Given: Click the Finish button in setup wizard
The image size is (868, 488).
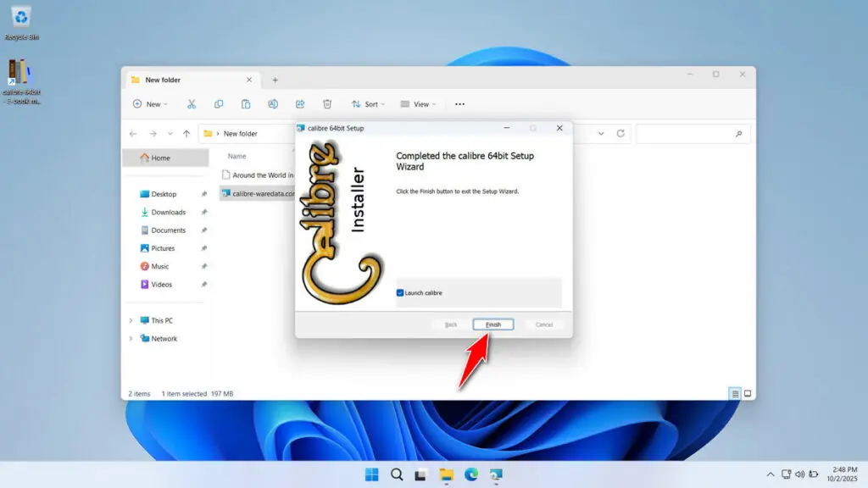Looking at the screenshot, I should 492,324.
